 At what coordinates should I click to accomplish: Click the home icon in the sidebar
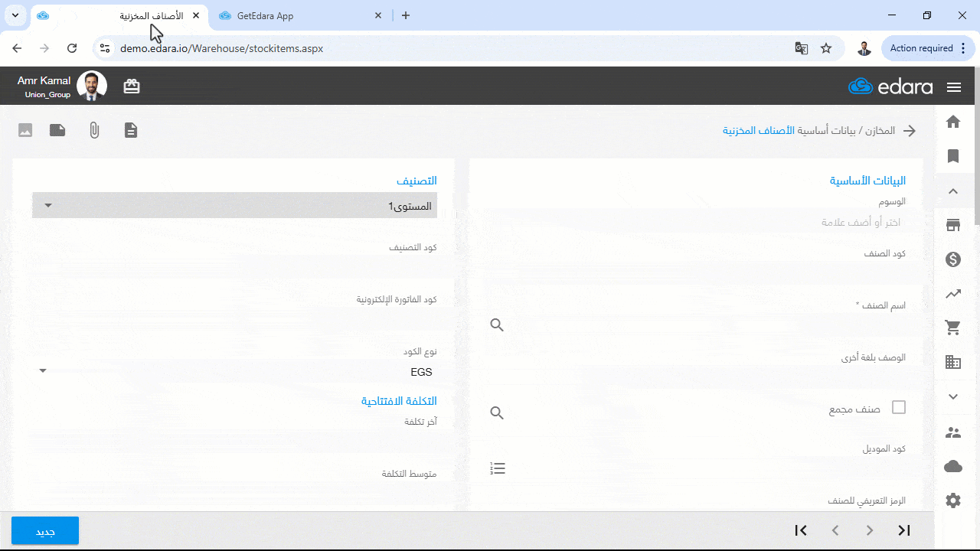953,122
